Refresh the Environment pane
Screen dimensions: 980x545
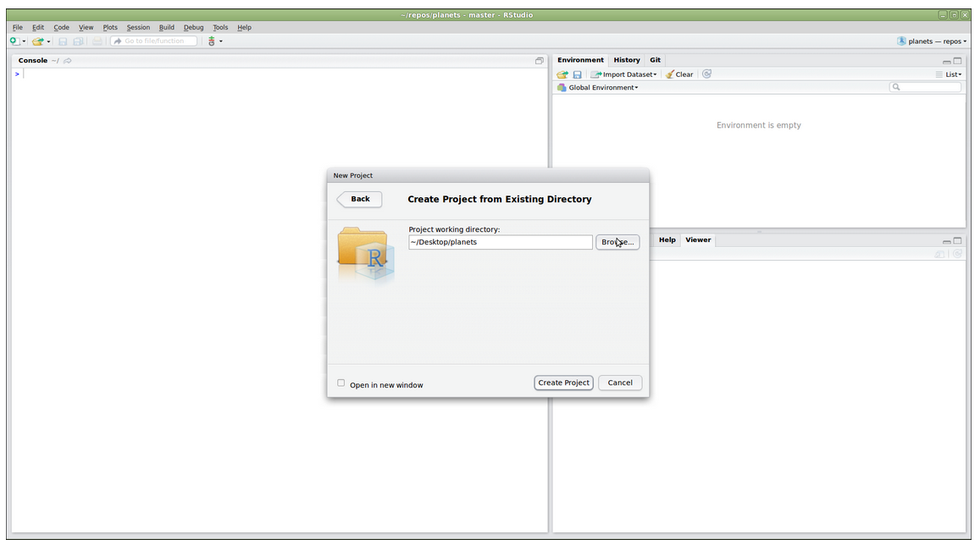[x=706, y=74]
